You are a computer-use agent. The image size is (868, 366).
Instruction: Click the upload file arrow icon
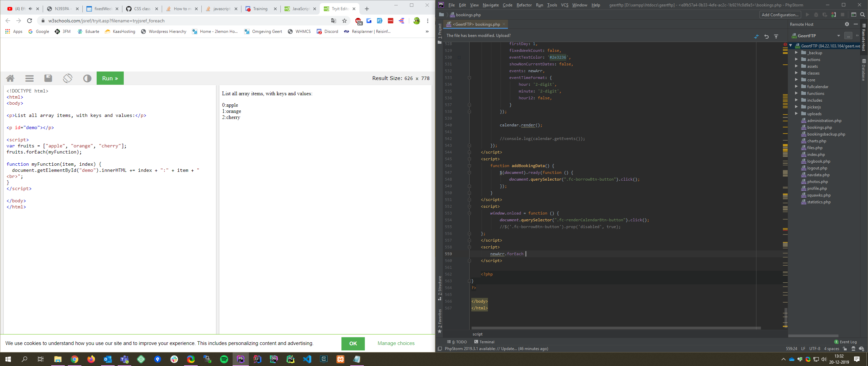(776, 36)
